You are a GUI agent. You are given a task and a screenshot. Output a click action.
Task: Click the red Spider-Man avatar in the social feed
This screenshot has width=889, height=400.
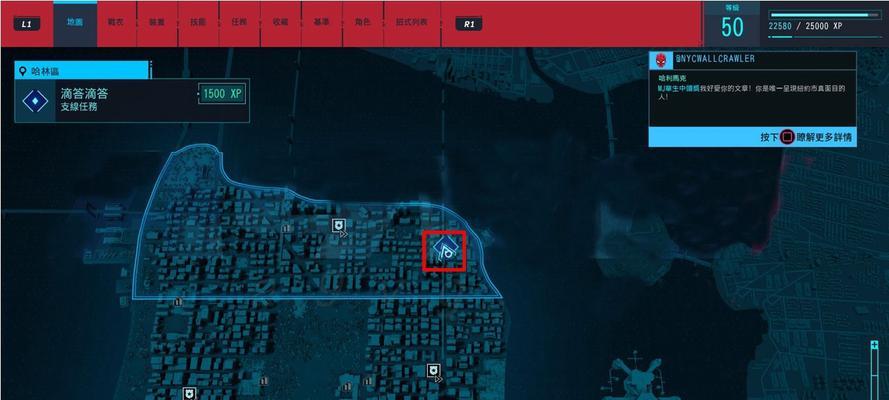(660, 59)
